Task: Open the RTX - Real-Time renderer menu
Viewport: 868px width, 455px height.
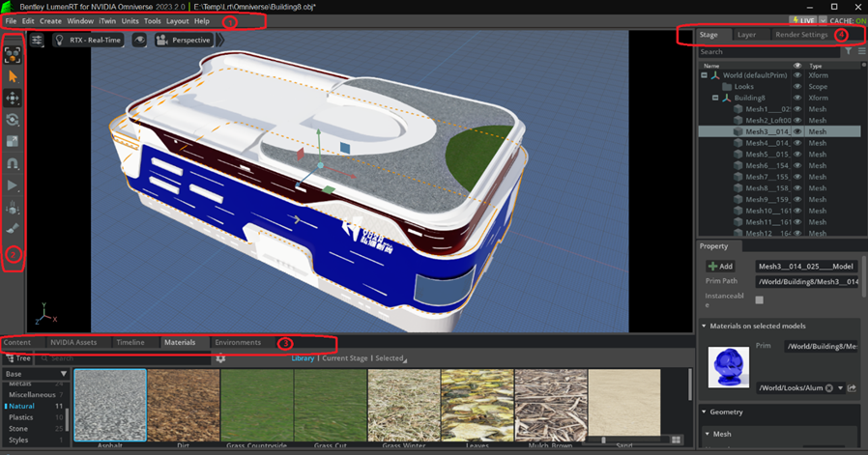Action: click(x=89, y=40)
